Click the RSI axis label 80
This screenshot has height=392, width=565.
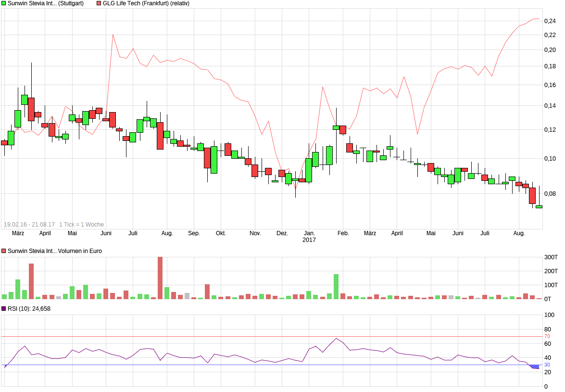coord(548,329)
